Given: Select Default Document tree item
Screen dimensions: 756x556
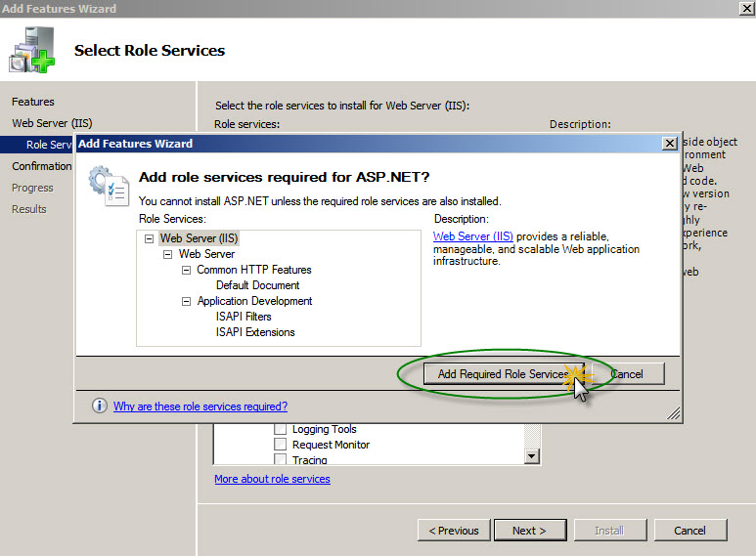Looking at the screenshot, I should tap(257, 285).
